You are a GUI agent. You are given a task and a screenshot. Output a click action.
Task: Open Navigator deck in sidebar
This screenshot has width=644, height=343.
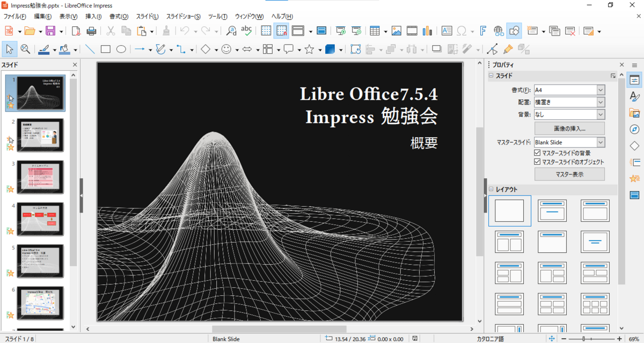click(634, 129)
